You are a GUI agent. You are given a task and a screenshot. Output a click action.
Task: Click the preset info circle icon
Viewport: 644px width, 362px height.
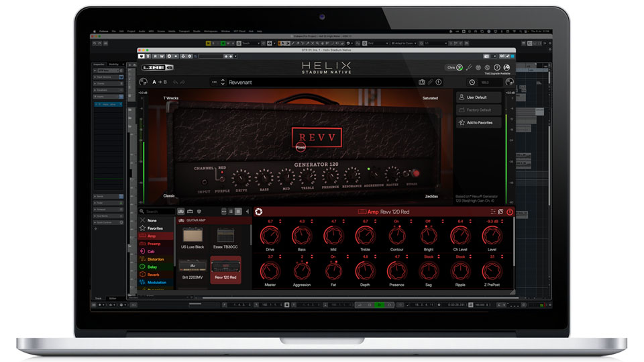pyautogui.click(x=439, y=82)
